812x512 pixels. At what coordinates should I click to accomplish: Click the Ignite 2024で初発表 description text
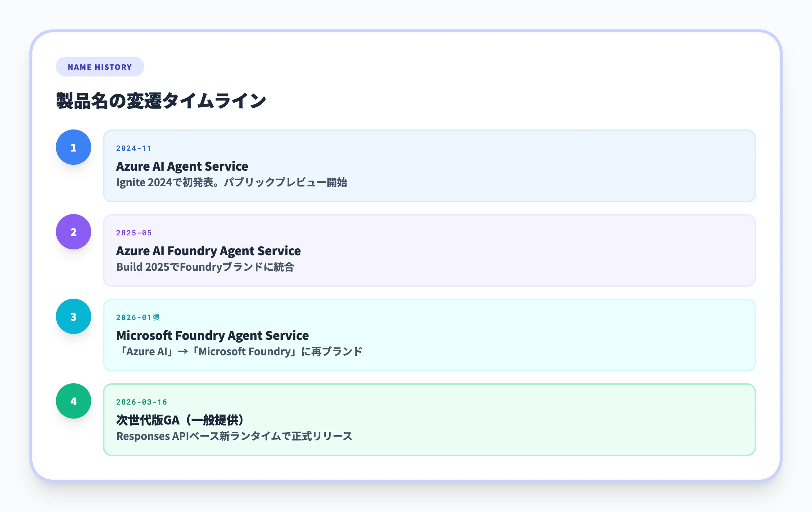231,182
